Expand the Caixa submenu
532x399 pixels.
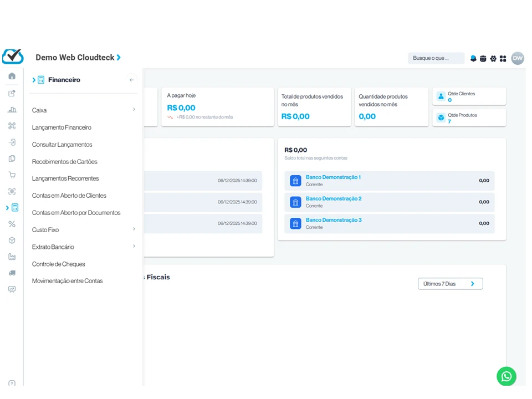134,110
